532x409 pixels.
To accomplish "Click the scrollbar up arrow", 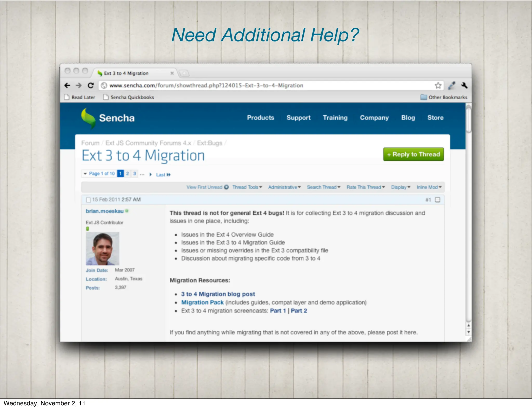I will pyautogui.click(x=468, y=325).
